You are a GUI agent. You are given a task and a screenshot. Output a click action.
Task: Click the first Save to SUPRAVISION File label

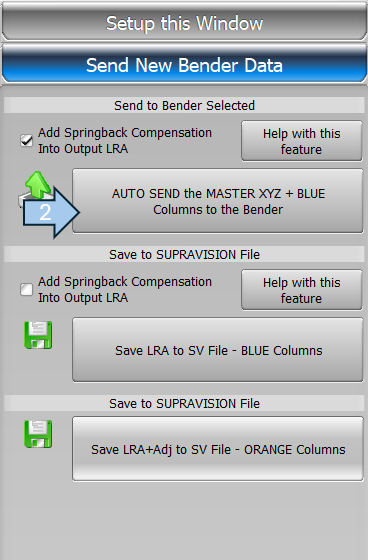pyautogui.click(x=184, y=254)
